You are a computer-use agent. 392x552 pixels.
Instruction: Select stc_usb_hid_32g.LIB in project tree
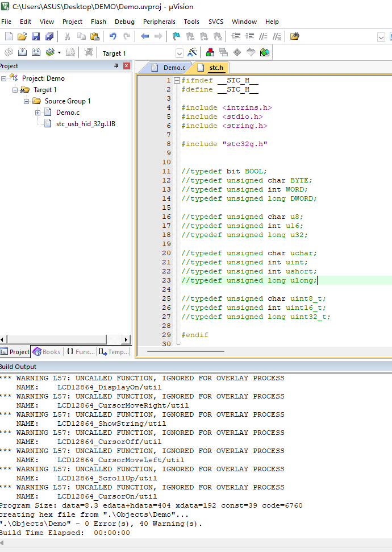tap(86, 124)
